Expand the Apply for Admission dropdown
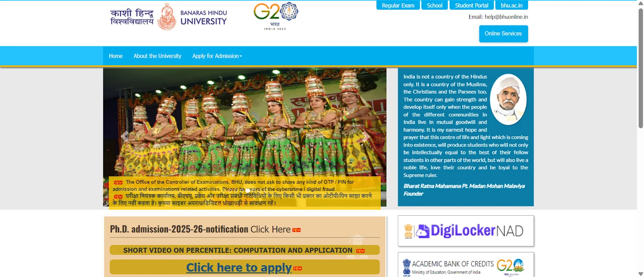644x277 pixels. point(217,56)
